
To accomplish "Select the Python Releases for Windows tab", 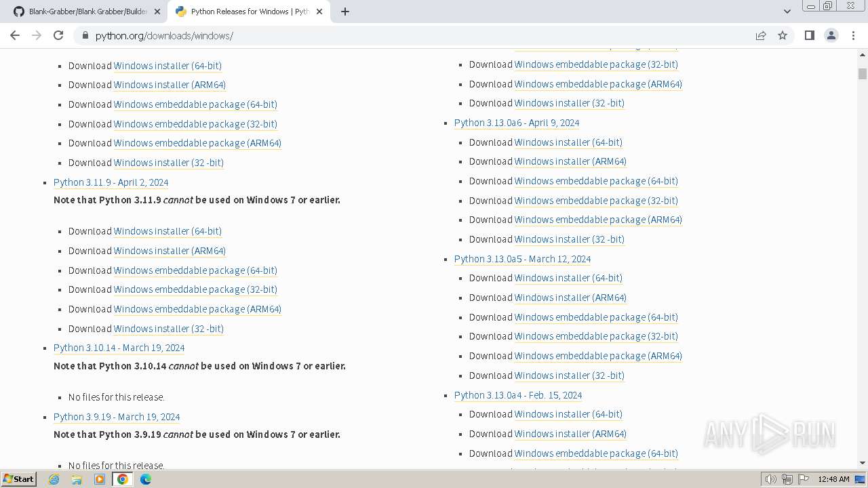I will coord(249,12).
